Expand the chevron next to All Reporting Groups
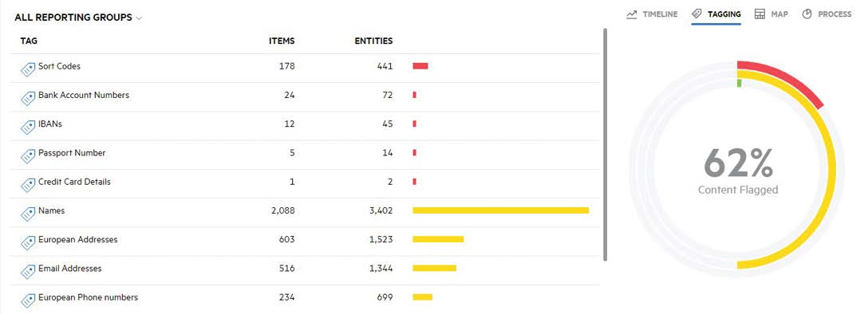Viewport: 868px width, 314px height. (x=139, y=18)
